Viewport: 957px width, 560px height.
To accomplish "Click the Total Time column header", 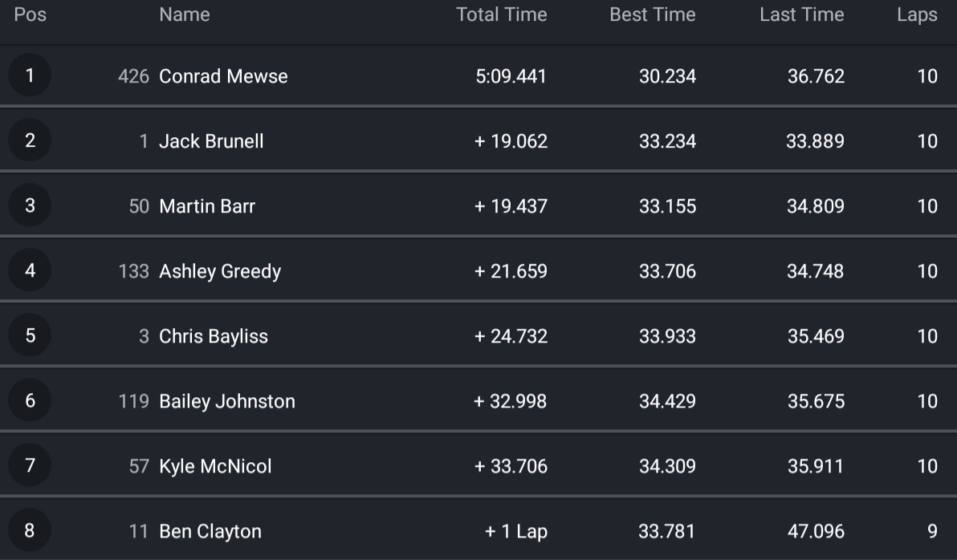I will pyautogui.click(x=501, y=15).
